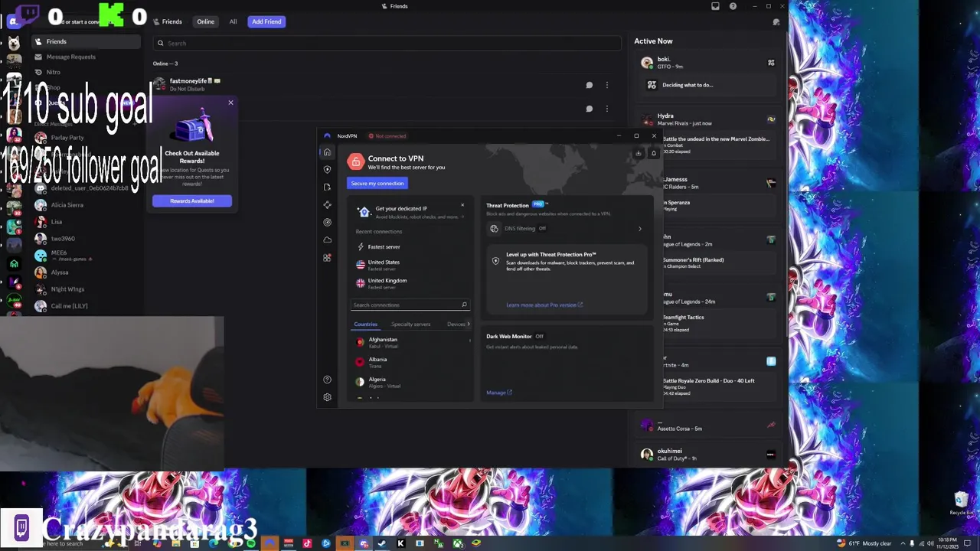Open NordVPN settings gear icon
The image size is (980, 551).
327,397
